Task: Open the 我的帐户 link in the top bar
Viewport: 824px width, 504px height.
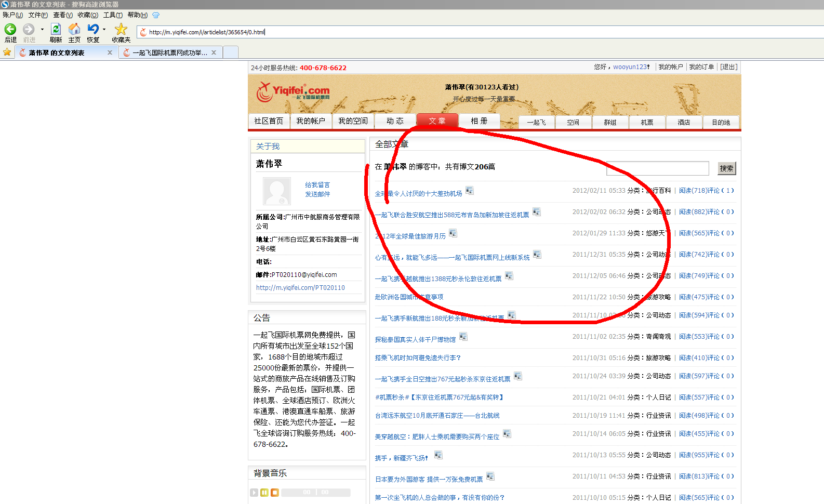Action: pos(671,67)
